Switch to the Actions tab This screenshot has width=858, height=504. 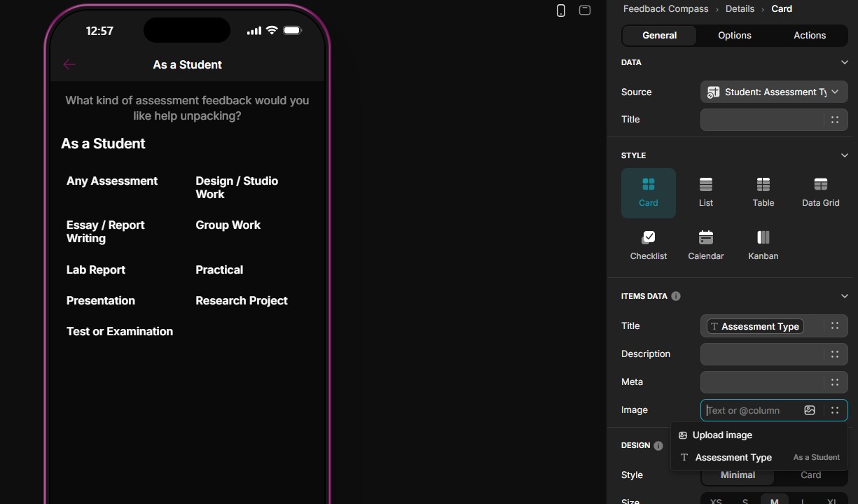(x=810, y=35)
